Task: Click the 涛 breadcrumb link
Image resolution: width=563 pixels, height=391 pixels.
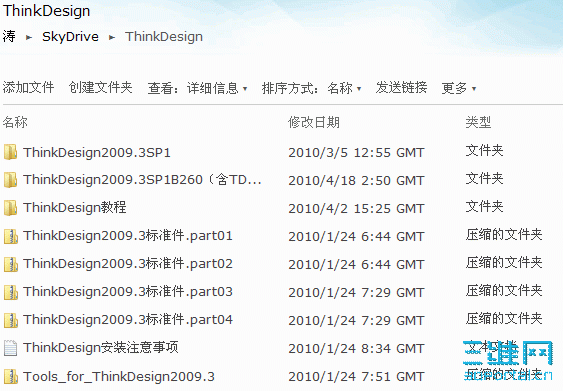Action: coord(9,36)
